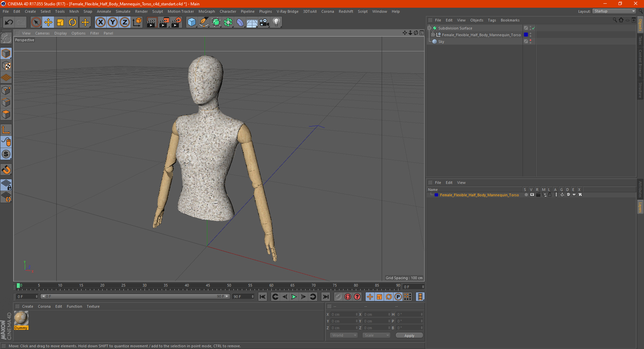
Task: Open the Scale mode dropdown
Action: [376, 335]
